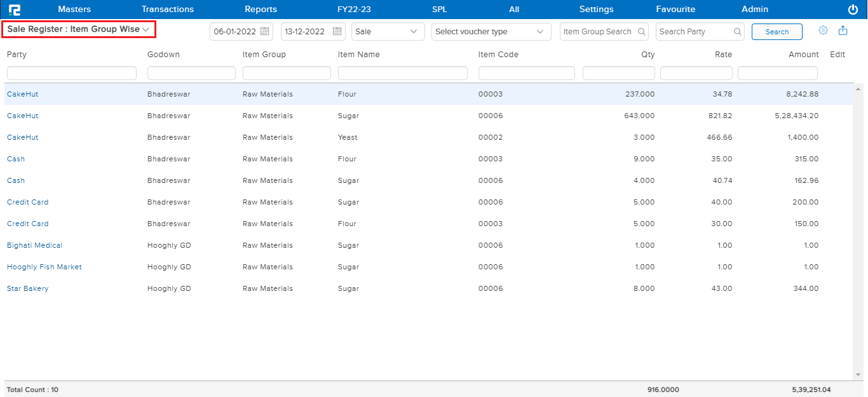Image resolution: width=868 pixels, height=397 pixels.
Task: Click the app logo icon
Action: tap(14, 10)
